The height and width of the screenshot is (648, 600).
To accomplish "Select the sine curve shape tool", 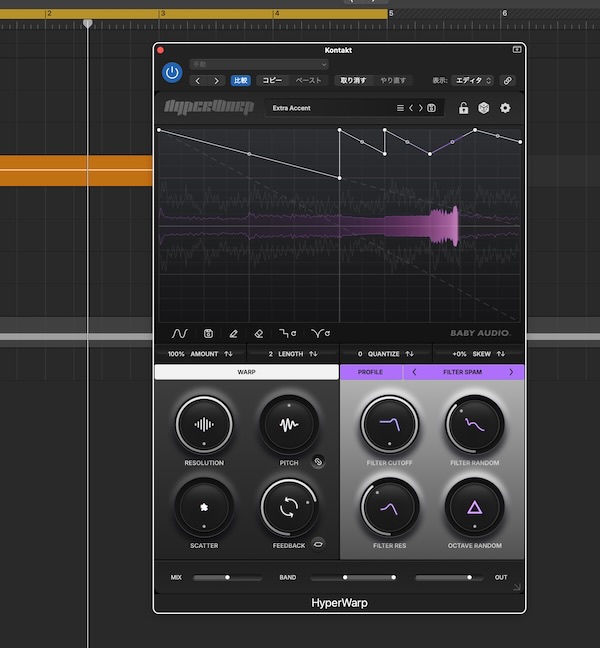I will [x=179, y=333].
